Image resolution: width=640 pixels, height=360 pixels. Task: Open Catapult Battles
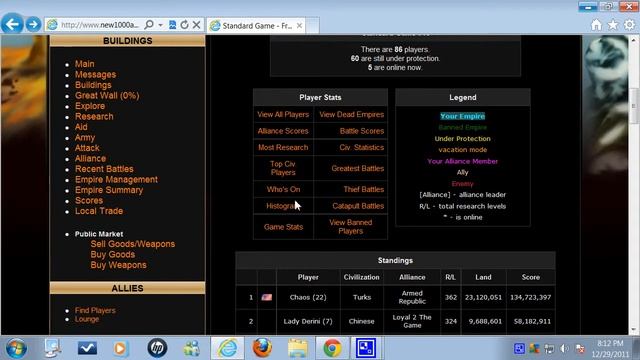tap(358, 206)
